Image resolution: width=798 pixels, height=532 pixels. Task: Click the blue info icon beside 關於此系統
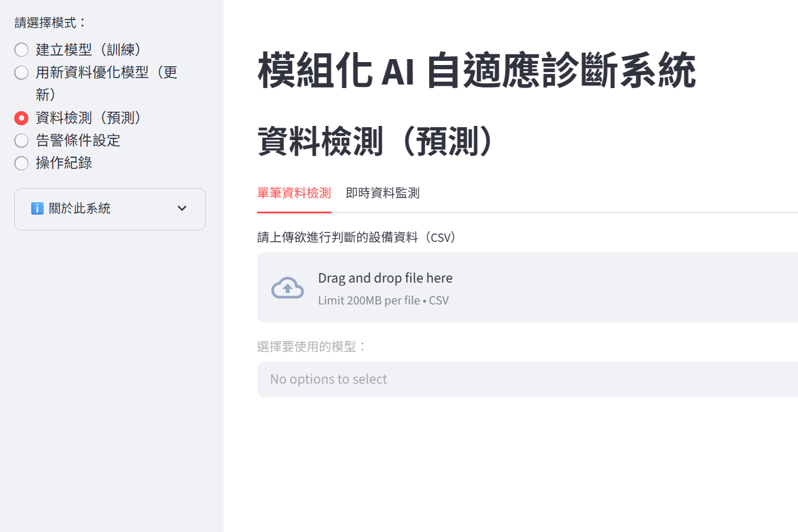pos(37,209)
